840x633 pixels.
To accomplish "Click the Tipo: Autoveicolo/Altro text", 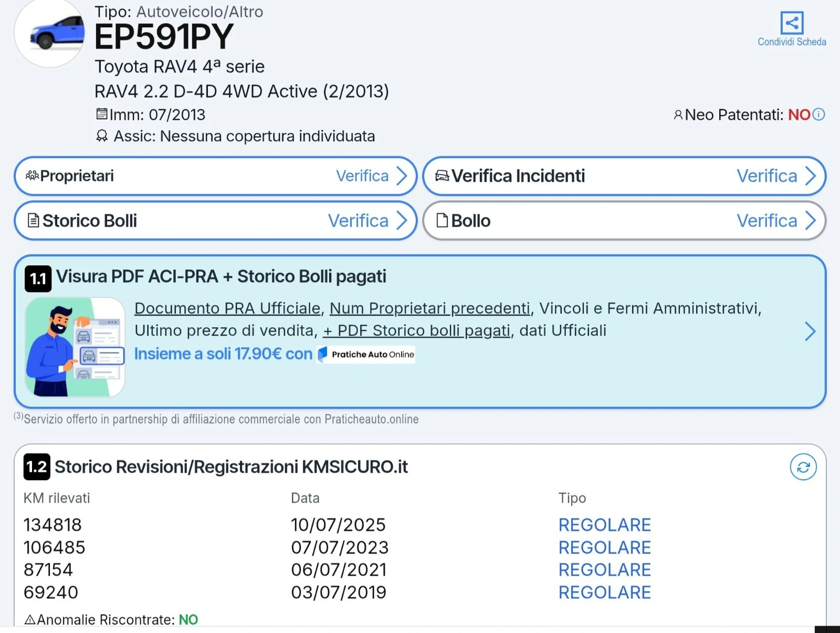I will point(179,12).
